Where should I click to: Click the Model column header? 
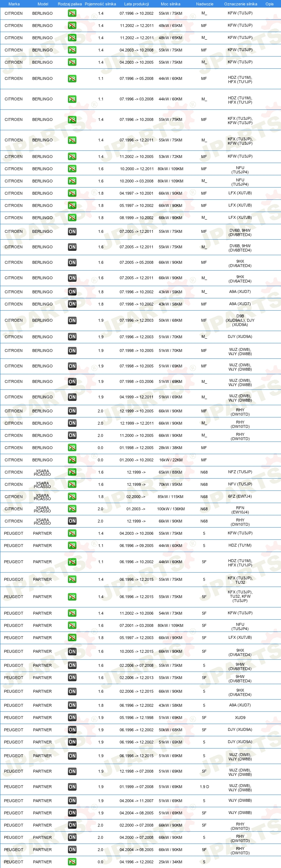[43, 4]
